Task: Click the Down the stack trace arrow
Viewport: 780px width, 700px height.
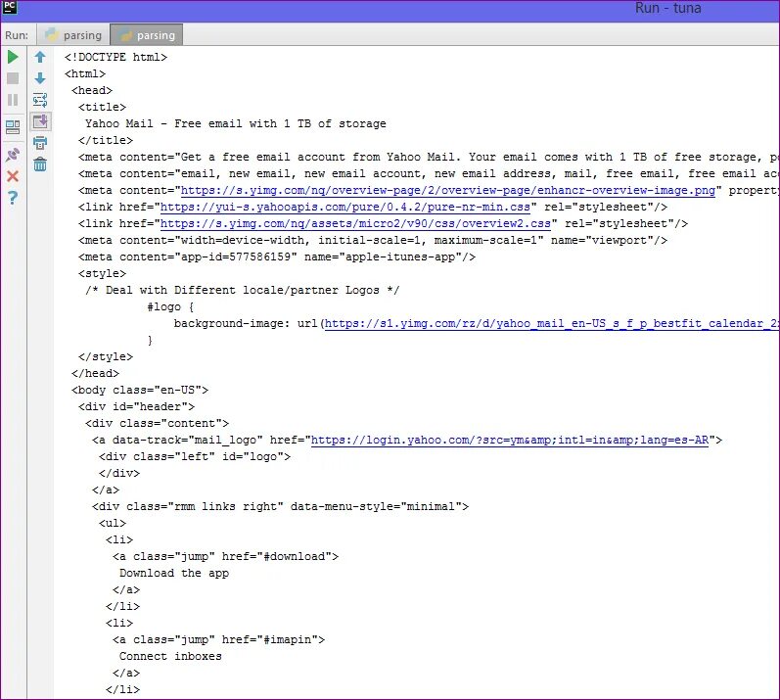Action: (x=40, y=78)
